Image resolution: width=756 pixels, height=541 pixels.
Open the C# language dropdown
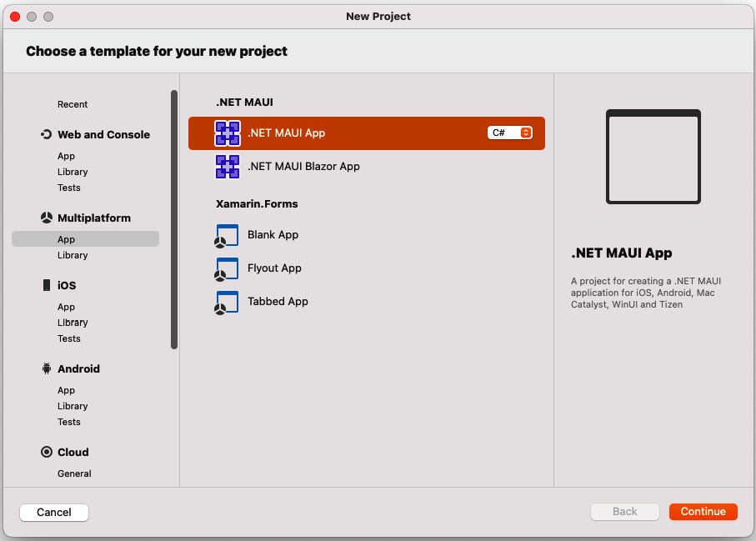coord(509,133)
